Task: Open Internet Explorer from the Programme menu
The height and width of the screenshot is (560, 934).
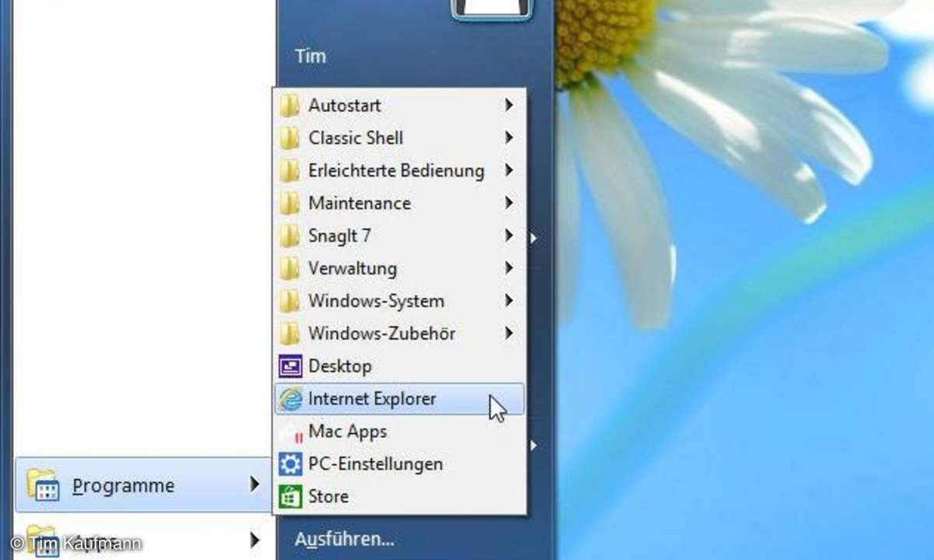Action: [400, 399]
